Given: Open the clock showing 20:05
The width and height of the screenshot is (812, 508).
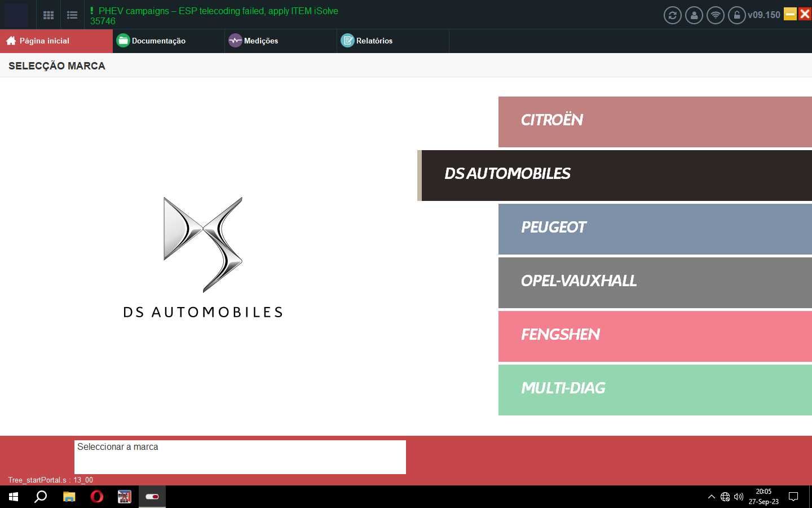Looking at the screenshot, I should click(x=764, y=497).
